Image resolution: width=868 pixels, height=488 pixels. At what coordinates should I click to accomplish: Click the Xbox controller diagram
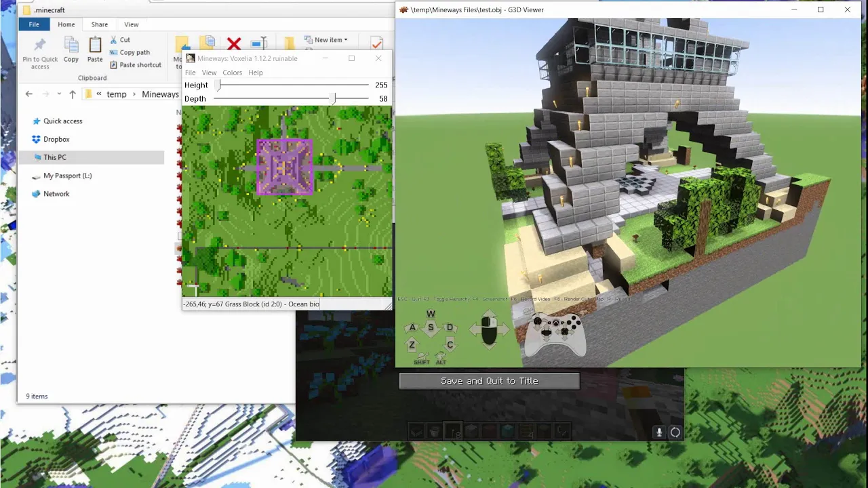point(555,334)
